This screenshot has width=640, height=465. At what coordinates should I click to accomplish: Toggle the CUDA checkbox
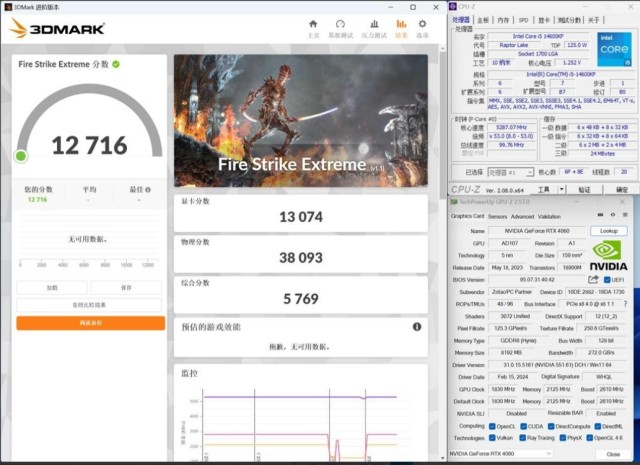(523, 426)
